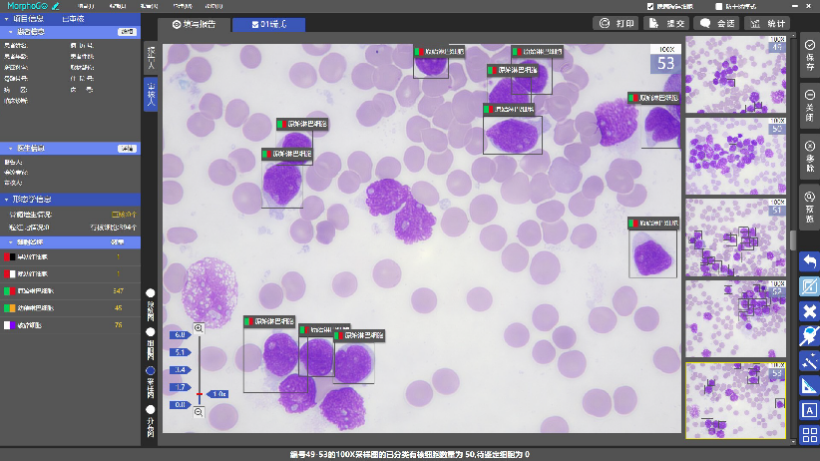This screenshot has height=461, width=820.
Task: Select the blue selected view-mode radio button
Action: [150, 371]
